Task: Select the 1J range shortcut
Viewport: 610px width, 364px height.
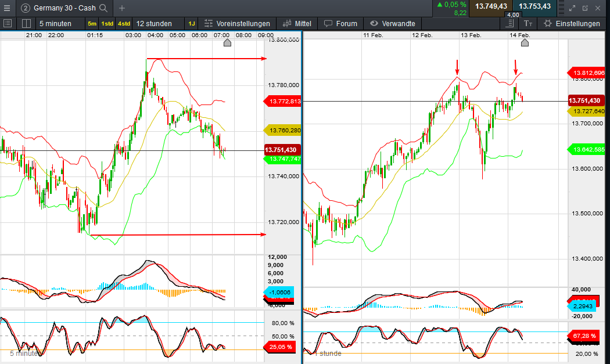Action: click(x=192, y=24)
